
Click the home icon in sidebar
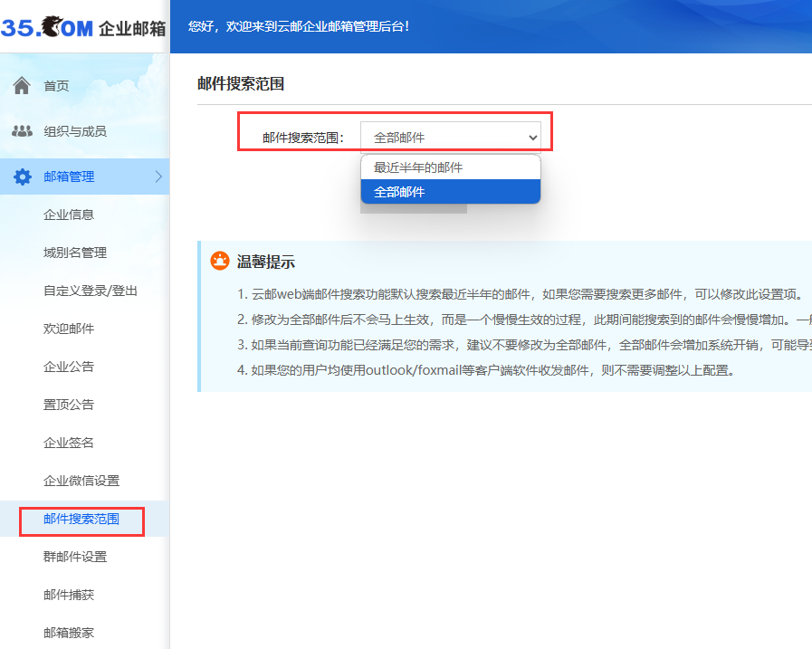(22, 86)
